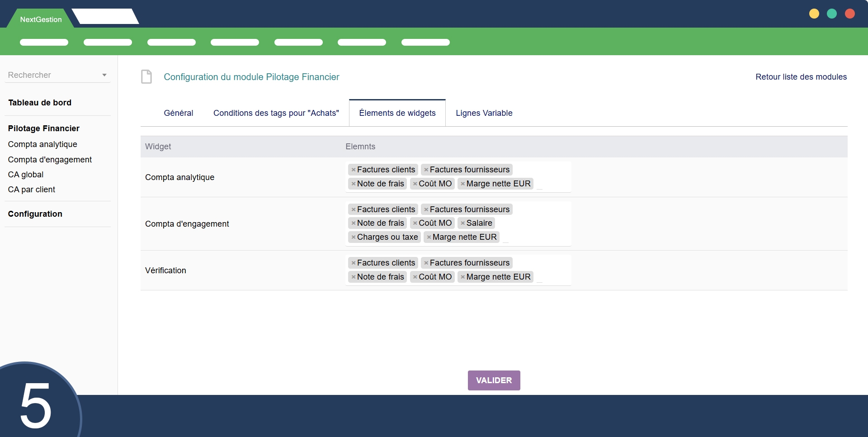Image resolution: width=868 pixels, height=437 pixels.
Task: Remove 'Marge nette EUR' tag in Vérification row
Action: 462,277
